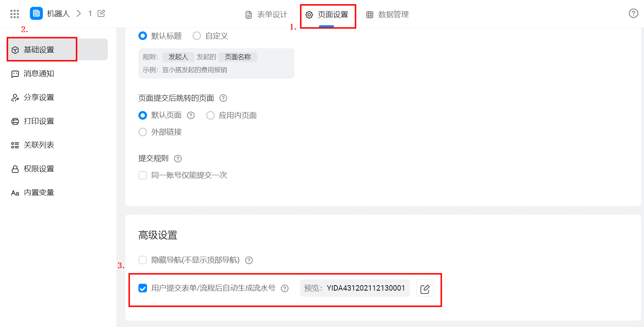Choose the 应用内页面 radio option
Viewport: 644px width, 327px height.
pos(210,115)
